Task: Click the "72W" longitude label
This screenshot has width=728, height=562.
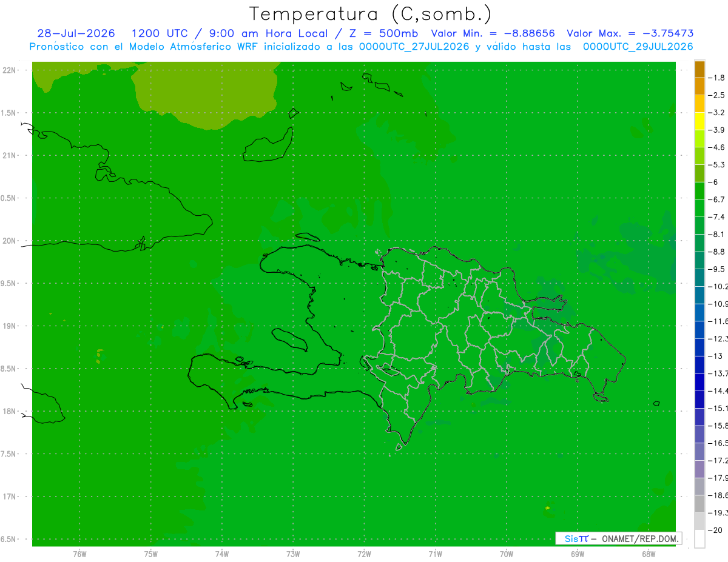Action: tap(365, 554)
